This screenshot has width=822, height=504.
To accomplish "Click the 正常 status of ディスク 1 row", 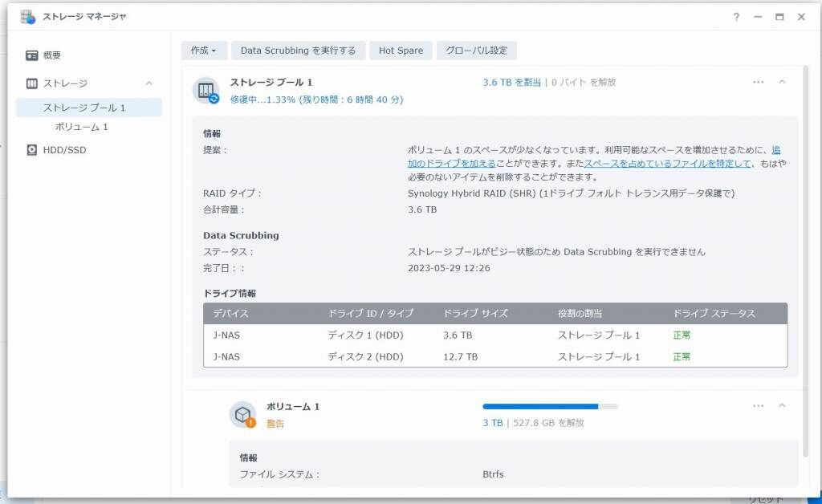I will pyautogui.click(x=682, y=335).
